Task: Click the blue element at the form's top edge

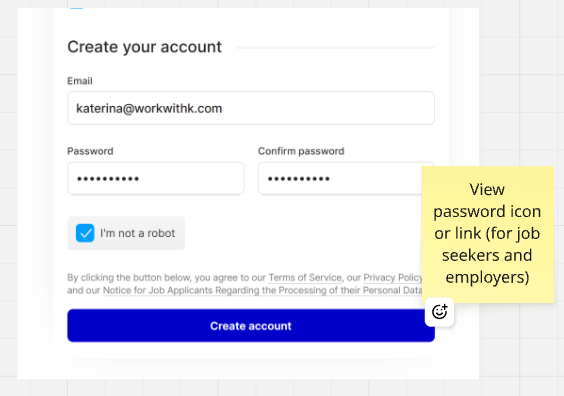Action: 76,8
